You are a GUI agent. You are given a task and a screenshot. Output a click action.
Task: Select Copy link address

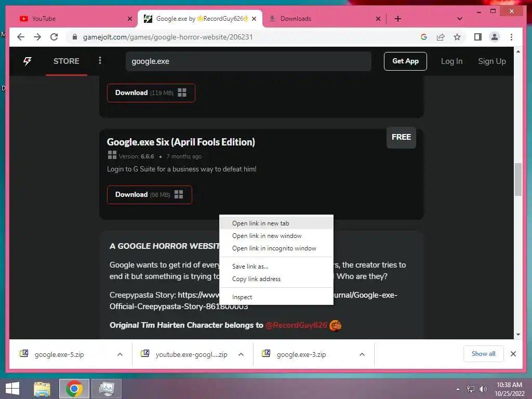(x=276, y=279)
